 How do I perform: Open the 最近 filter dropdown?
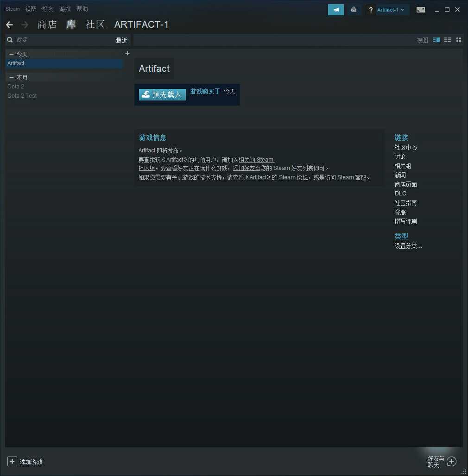coord(121,40)
